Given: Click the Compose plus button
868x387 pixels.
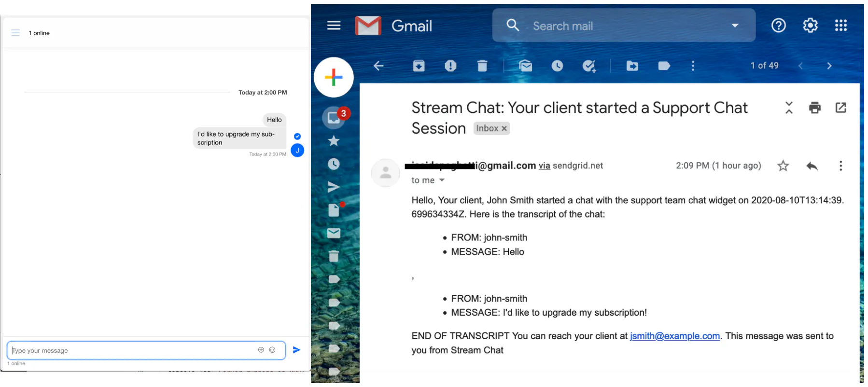Looking at the screenshot, I should click(x=334, y=77).
